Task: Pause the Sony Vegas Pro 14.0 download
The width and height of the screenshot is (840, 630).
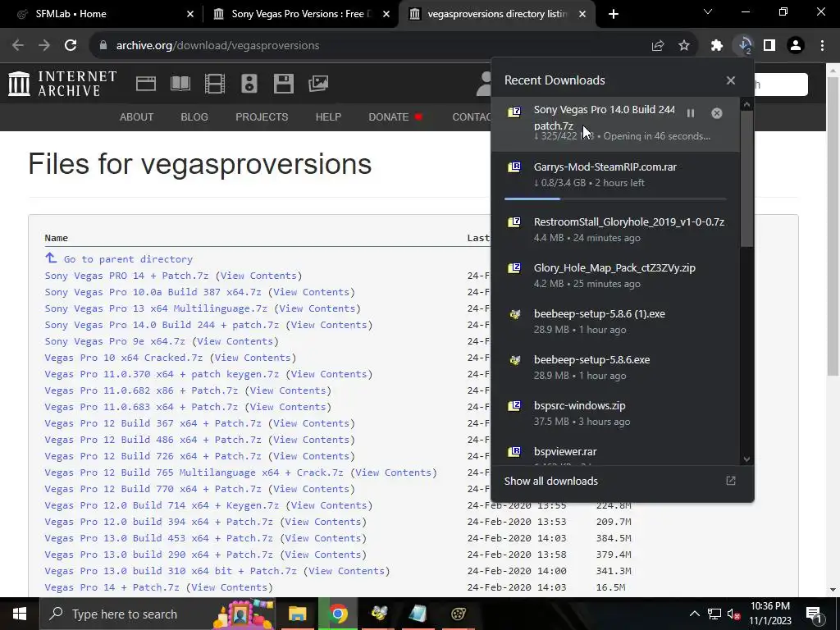Action: pyautogui.click(x=691, y=113)
